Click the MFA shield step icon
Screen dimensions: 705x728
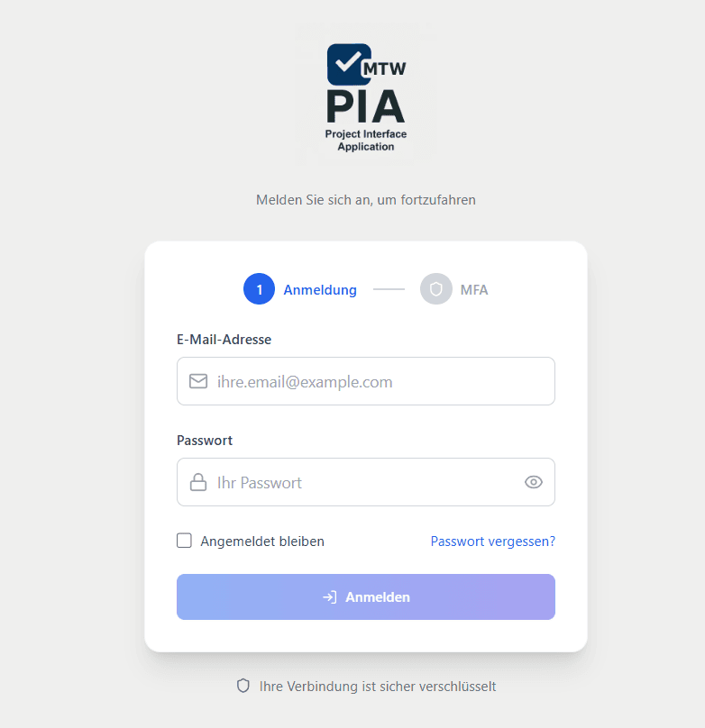pos(436,289)
